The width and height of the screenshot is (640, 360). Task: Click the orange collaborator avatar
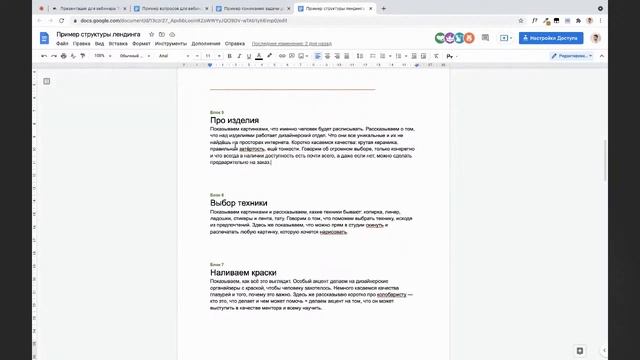pos(469,38)
